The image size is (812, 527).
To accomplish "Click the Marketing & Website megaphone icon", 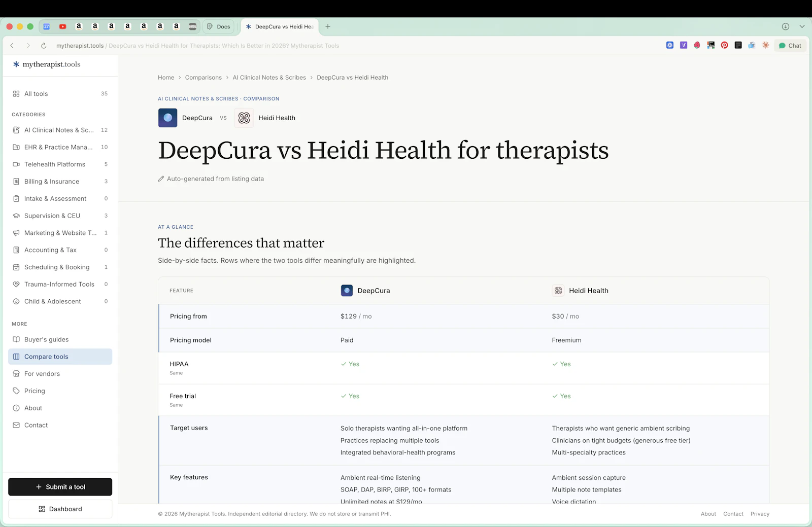I will click(x=16, y=233).
